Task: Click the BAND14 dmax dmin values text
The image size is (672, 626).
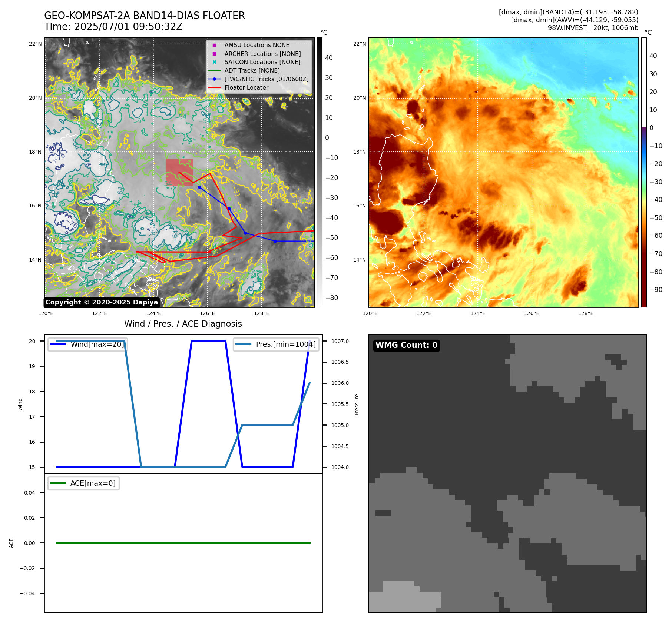Action: point(569,12)
